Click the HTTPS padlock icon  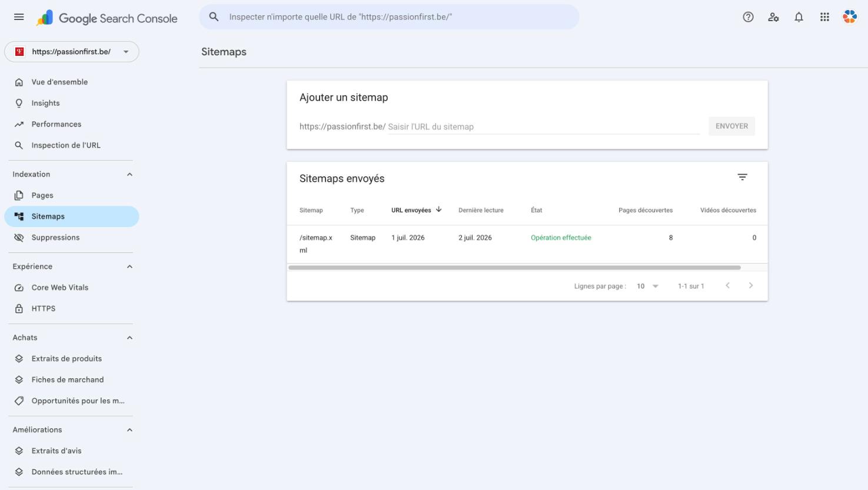point(19,308)
